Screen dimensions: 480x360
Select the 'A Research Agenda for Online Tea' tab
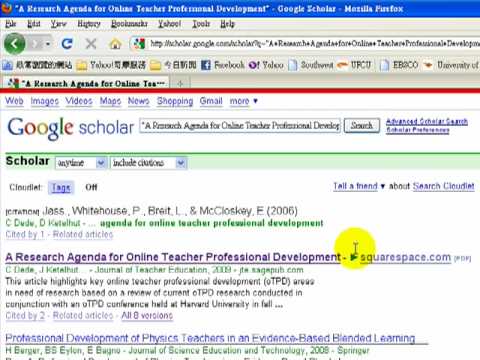tap(86, 83)
